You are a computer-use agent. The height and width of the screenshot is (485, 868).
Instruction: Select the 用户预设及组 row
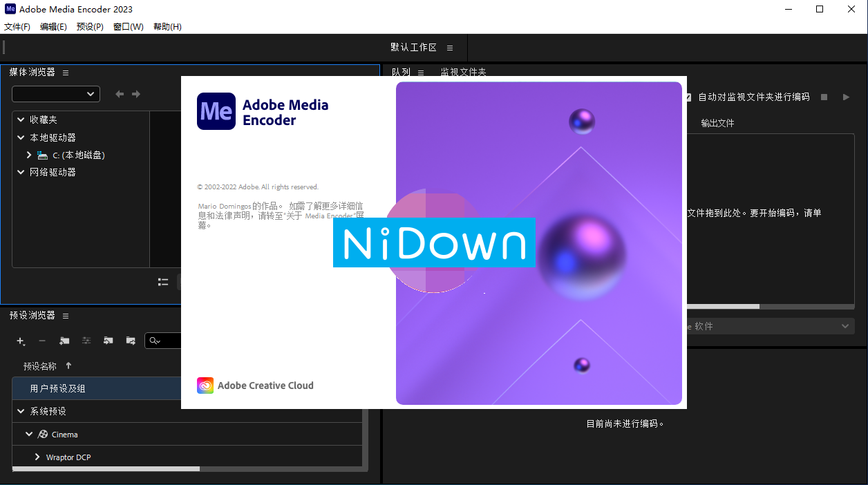tap(187, 388)
